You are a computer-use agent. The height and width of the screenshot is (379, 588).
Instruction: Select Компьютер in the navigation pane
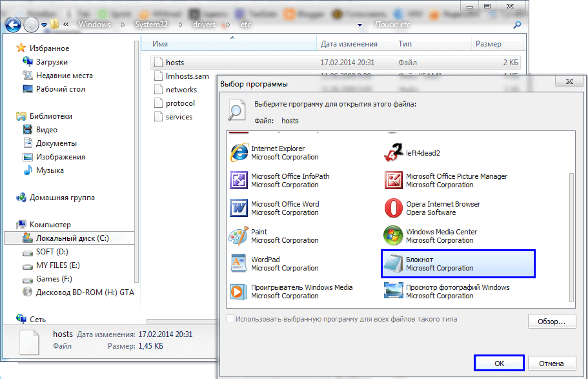(x=43, y=225)
